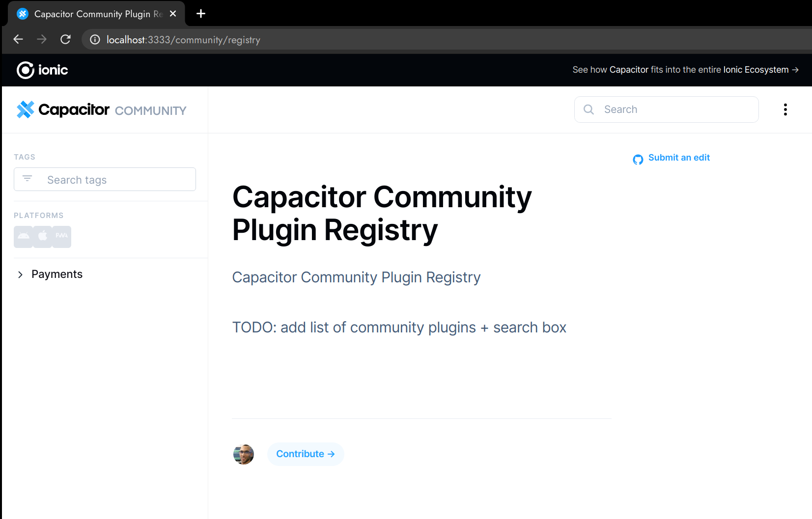Screen dimensions: 812x519
Task: Click the Search tags input field
Action: 105,179
